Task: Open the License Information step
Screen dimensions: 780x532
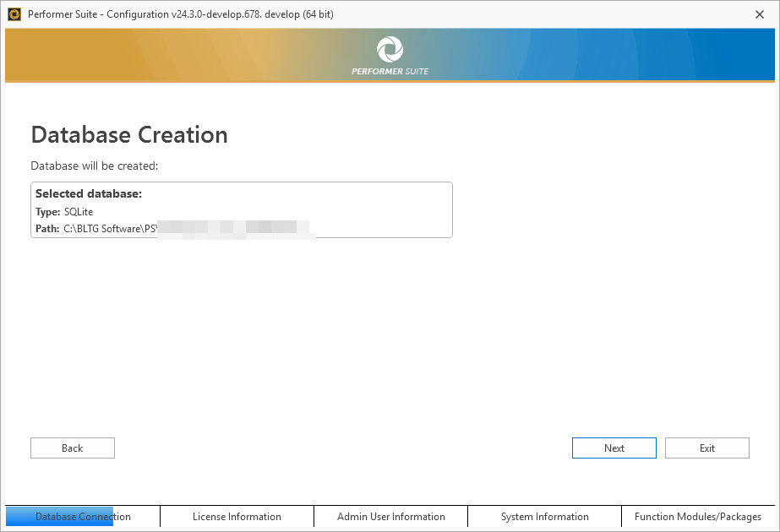Action: pos(237,517)
